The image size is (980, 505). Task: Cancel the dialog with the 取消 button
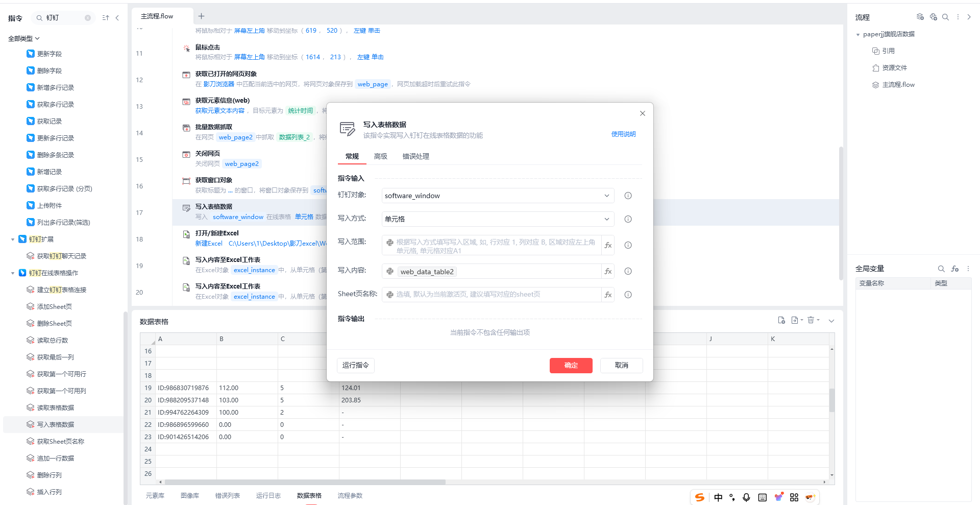click(x=622, y=366)
